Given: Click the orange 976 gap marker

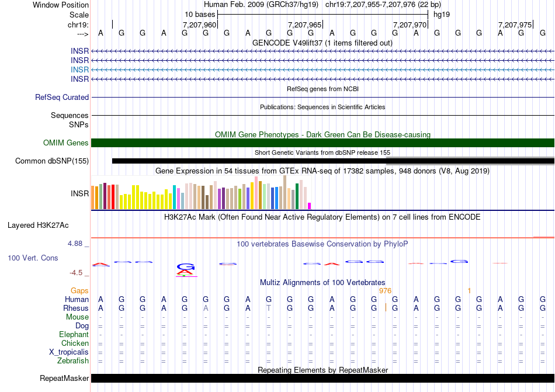Looking at the screenshot, I should 385,290.
